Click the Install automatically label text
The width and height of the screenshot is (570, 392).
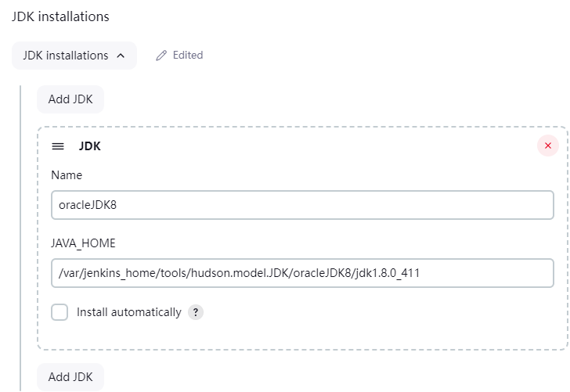128,312
